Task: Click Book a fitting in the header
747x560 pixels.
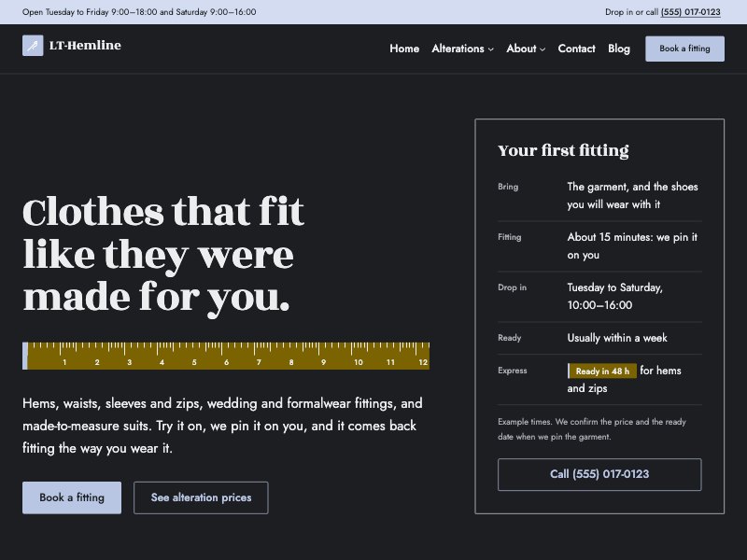Action: point(684,49)
